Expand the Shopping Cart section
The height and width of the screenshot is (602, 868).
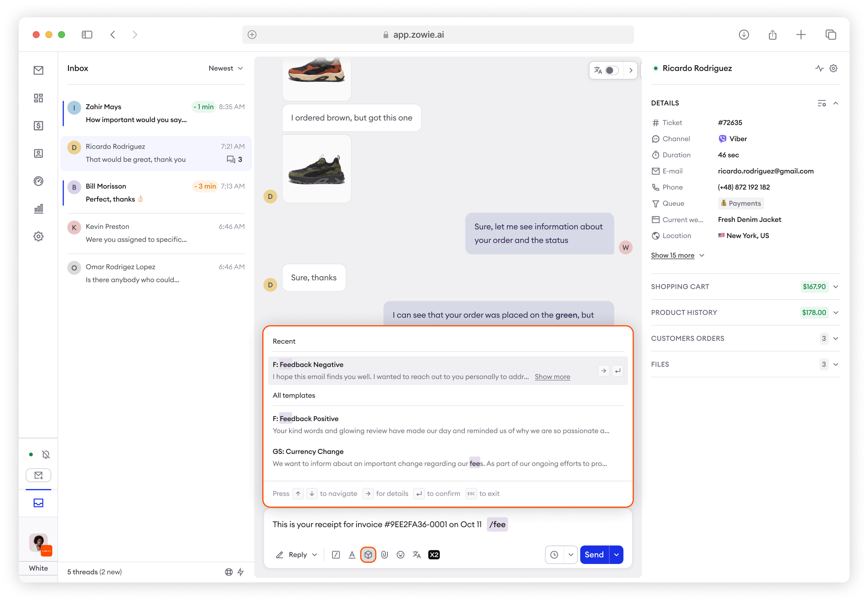(x=836, y=287)
